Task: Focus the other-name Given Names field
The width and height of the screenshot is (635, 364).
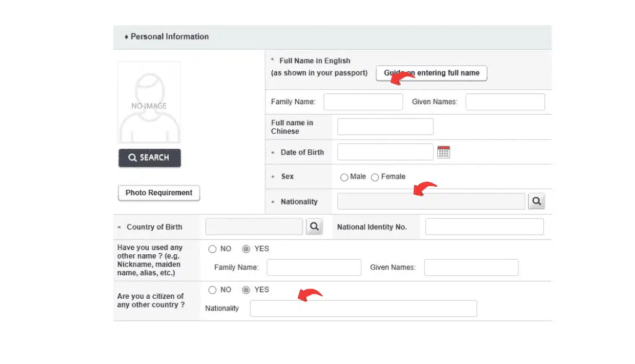Action: click(x=471, y=268)
